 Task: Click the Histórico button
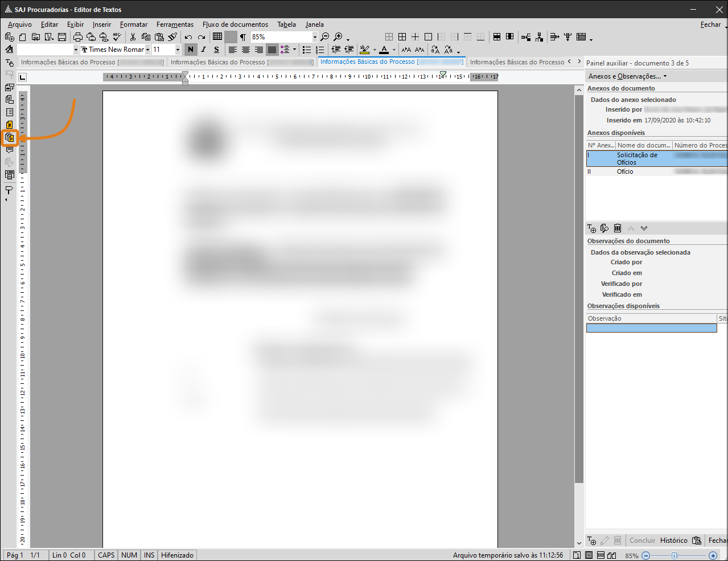(x=673, y=540)
